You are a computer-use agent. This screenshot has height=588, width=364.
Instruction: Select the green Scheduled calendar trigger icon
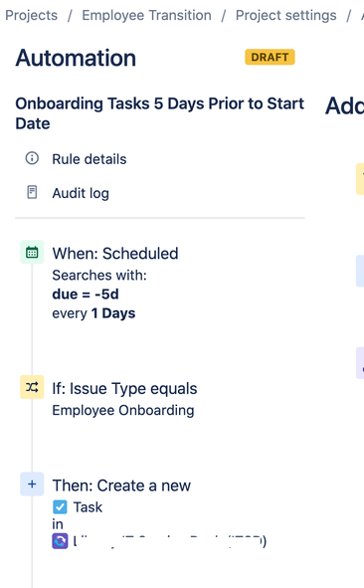tap(32, 252)
